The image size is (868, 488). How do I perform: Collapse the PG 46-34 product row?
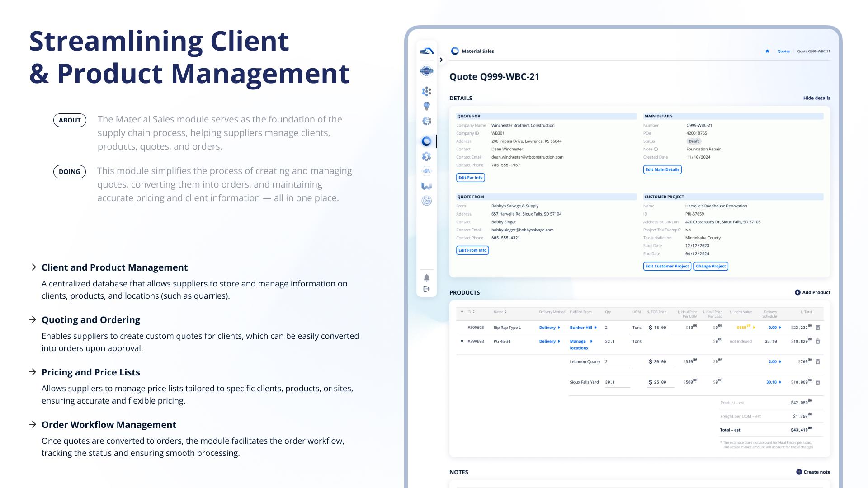[462, 341]
